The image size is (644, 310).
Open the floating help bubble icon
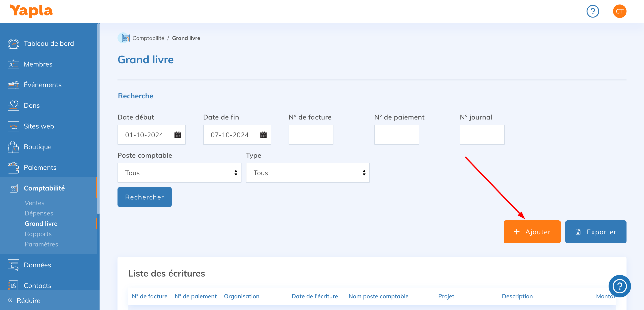pyautogui.click(x=619, y=286)
